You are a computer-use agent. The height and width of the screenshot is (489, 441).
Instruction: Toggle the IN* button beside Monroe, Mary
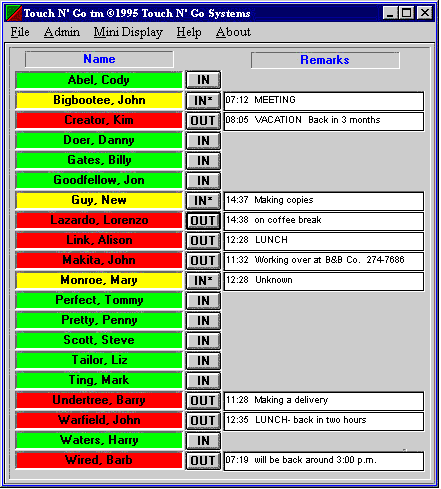203,280
